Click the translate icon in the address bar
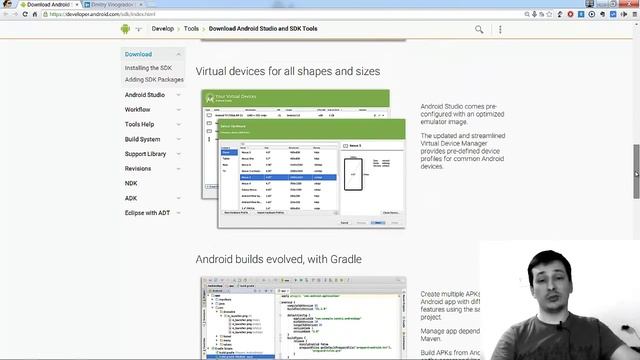 542,14
